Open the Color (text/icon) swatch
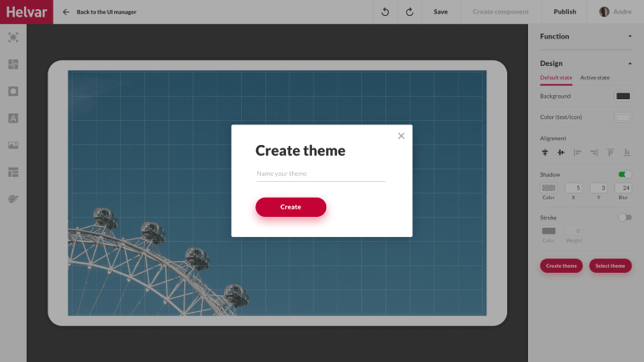 pyautogui.click(x=623, y=118)
